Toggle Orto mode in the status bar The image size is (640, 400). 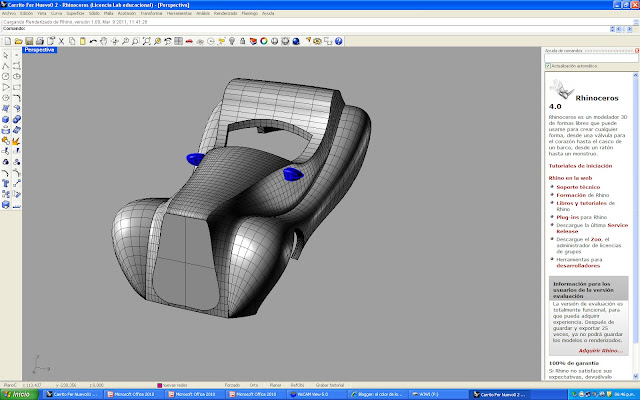(x=254, y=385)
